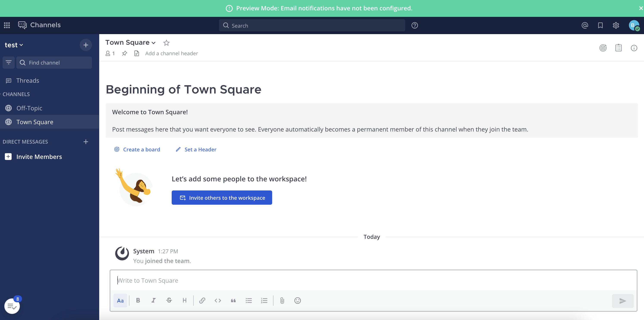644x320 pixels.
Task: Click the emoji picker icon in toolbar
Action: (297, 300)
